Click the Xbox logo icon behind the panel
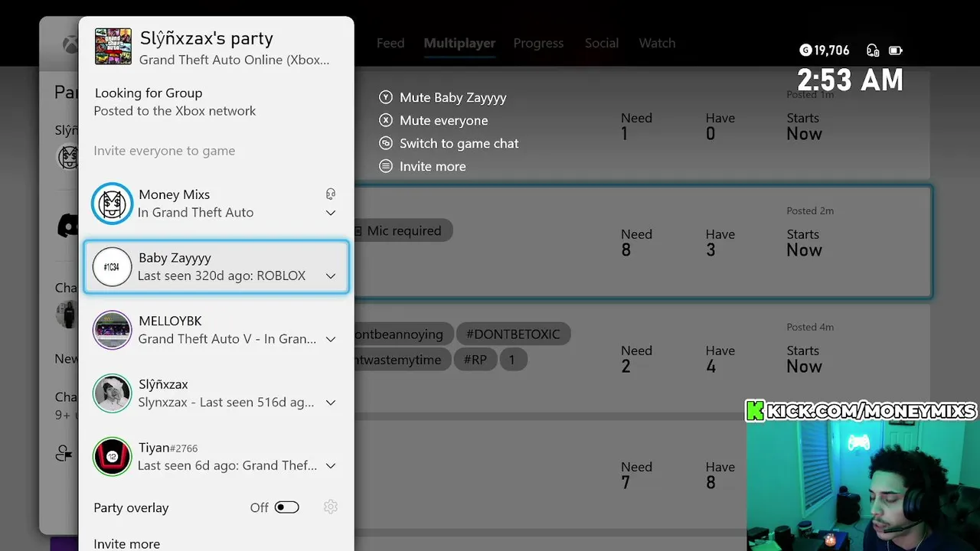Screen dimensions: 980x551 (x=70, y=44)
